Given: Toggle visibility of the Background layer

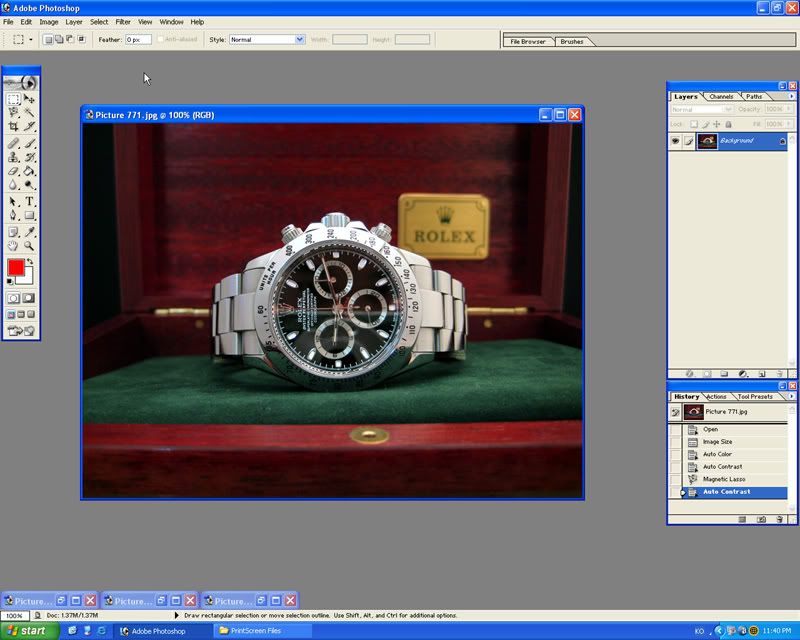Looking at the screenshot, I should (675, 141).
